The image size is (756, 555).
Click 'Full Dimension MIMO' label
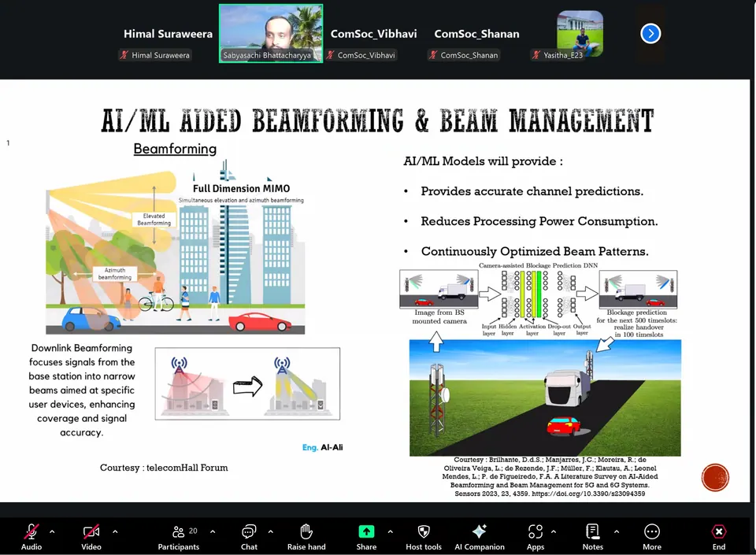coord(242,188)
